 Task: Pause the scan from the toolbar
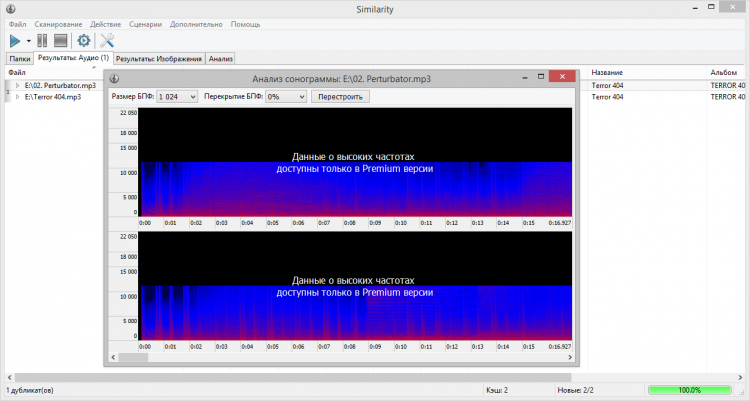(x=43, y=41)
